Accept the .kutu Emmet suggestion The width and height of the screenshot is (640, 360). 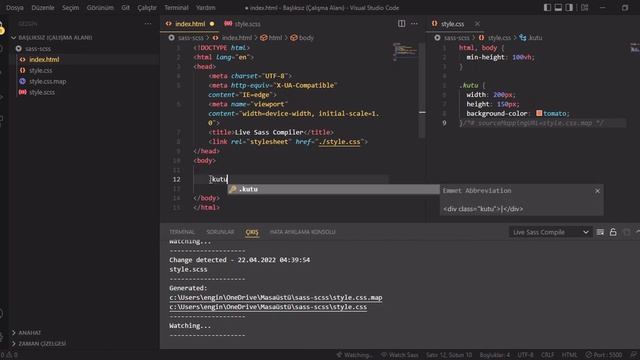(x=333, y=189)
